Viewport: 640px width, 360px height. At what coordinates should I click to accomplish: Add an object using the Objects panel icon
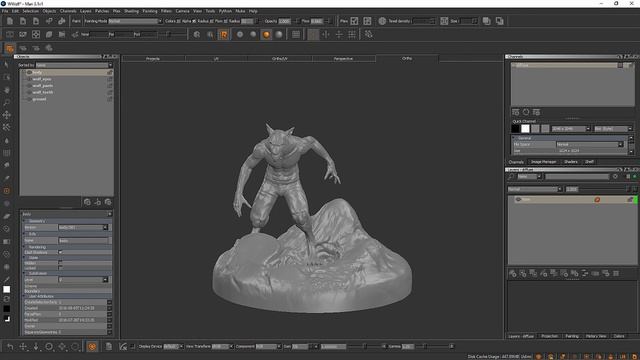click(87, 202)
